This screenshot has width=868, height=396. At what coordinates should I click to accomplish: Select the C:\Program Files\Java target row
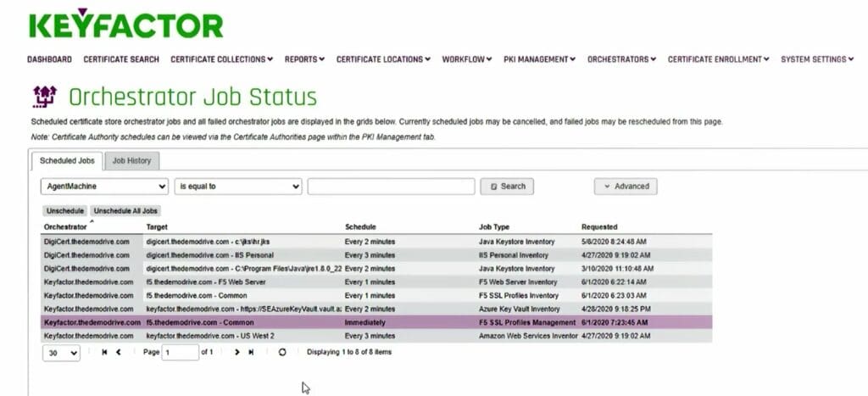[376, 269]
